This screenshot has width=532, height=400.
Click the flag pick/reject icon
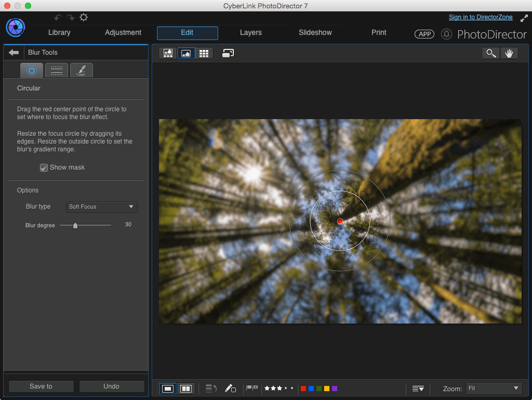(252, 388)
